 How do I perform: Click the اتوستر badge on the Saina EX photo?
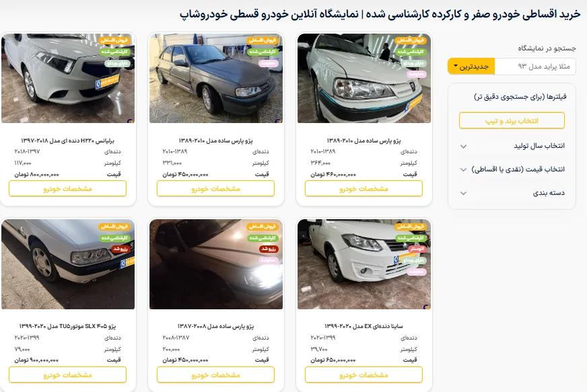(416, 249)
